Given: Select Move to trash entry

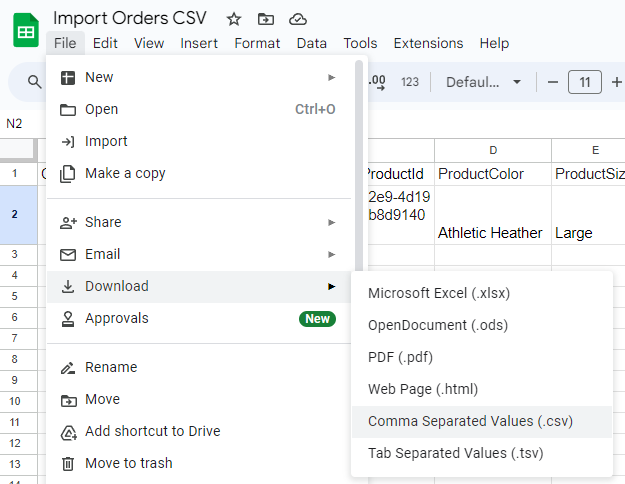Looking at the screenshot, I should tap(128, 463).
